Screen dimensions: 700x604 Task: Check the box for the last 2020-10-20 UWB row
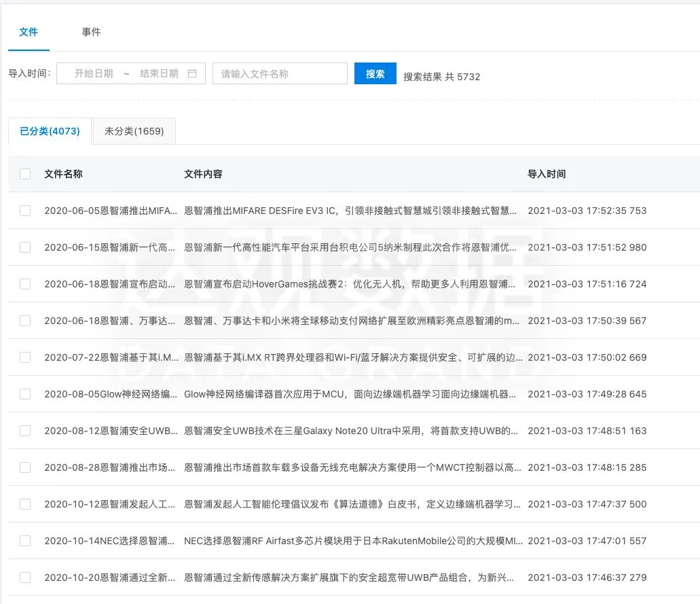pos(25,578)
